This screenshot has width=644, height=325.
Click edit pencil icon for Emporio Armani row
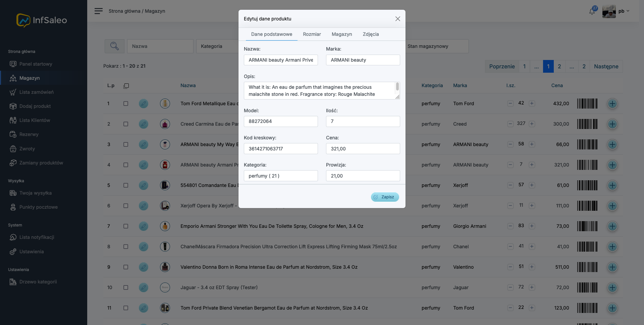tap(144, 226)
